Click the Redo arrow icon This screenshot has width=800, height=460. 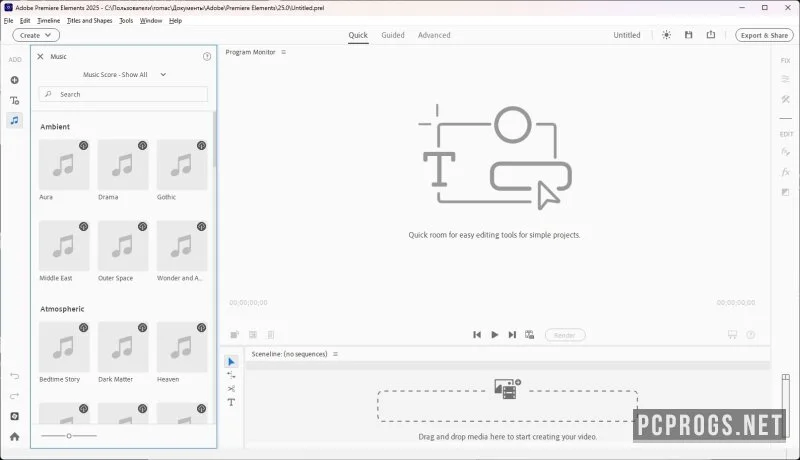click(15, 396)
